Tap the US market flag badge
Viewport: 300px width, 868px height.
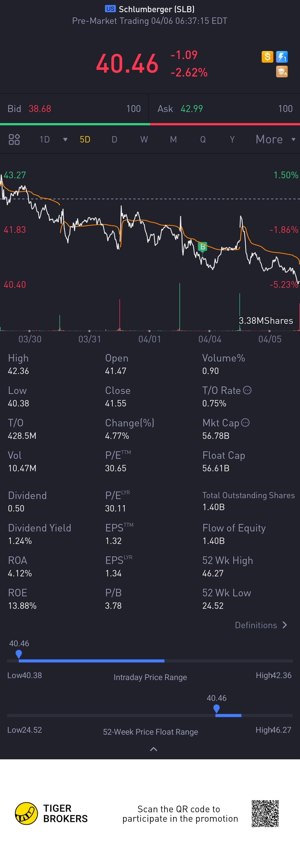(x=110, y=9)
